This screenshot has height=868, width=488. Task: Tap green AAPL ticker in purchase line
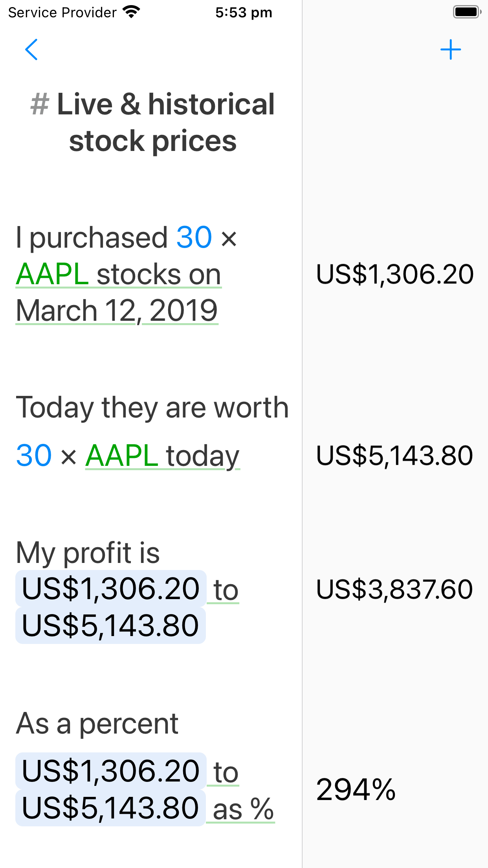pyautogui.click(x=52, y=274)
